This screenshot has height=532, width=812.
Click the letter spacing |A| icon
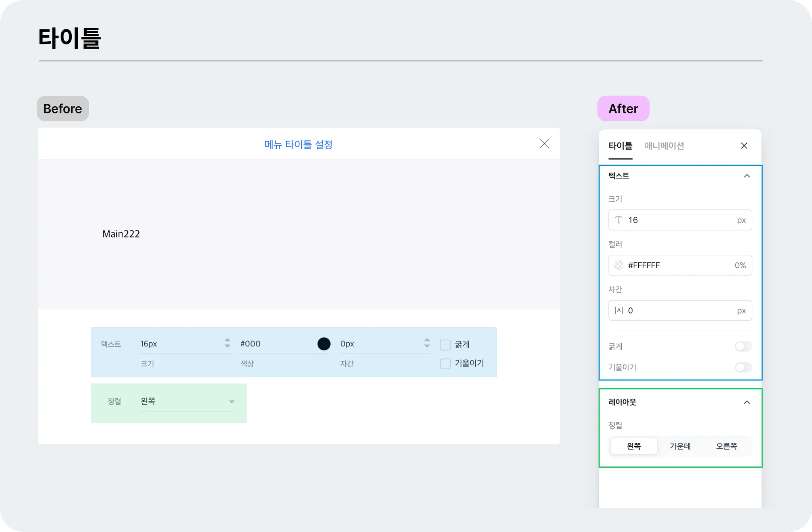[619, 311]
